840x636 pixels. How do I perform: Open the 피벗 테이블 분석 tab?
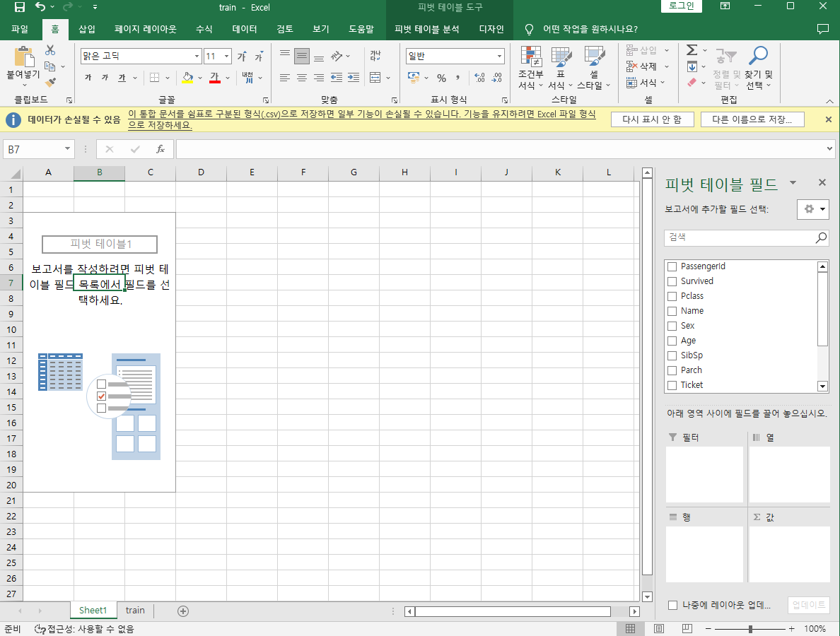pos(427,29)
